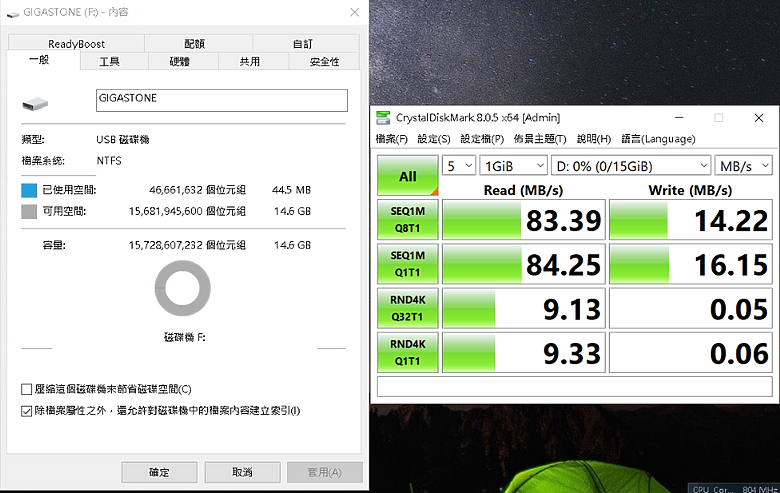This screenshot has height=493, width=780.
Task: Open the 設定檔(P) profile menu
Action: click(x=482, y=139)
